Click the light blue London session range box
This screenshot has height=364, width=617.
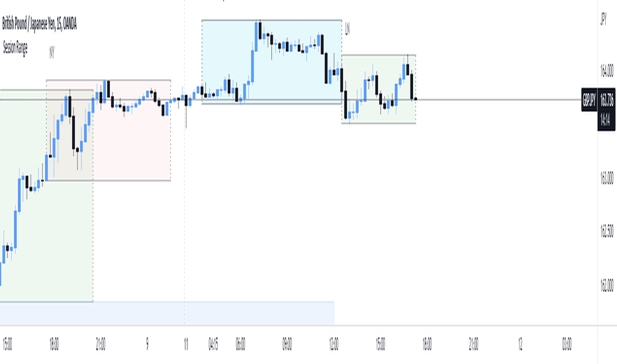click(271, 62)
